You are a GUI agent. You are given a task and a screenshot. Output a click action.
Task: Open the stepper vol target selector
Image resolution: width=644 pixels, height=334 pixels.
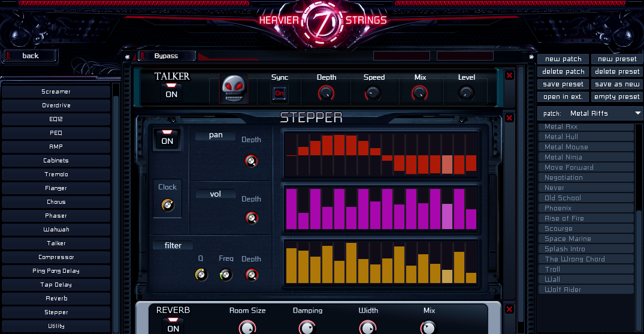pos(216,194)
